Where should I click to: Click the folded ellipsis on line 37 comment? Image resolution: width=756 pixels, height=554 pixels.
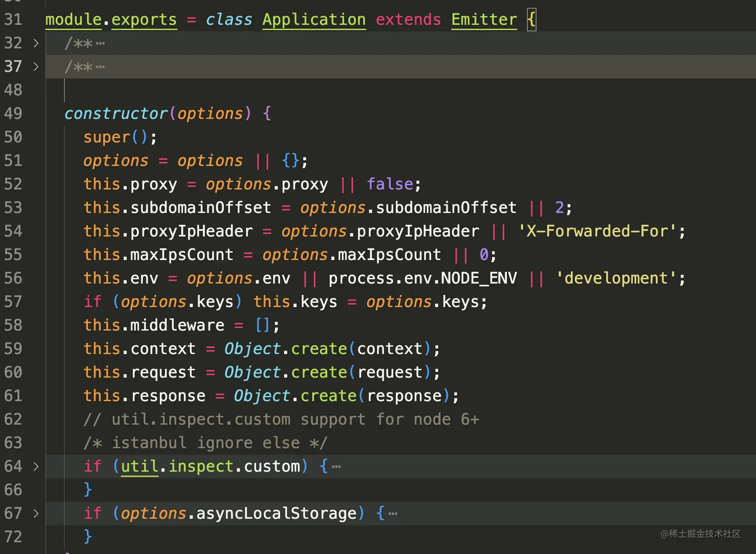coord(100,67)
